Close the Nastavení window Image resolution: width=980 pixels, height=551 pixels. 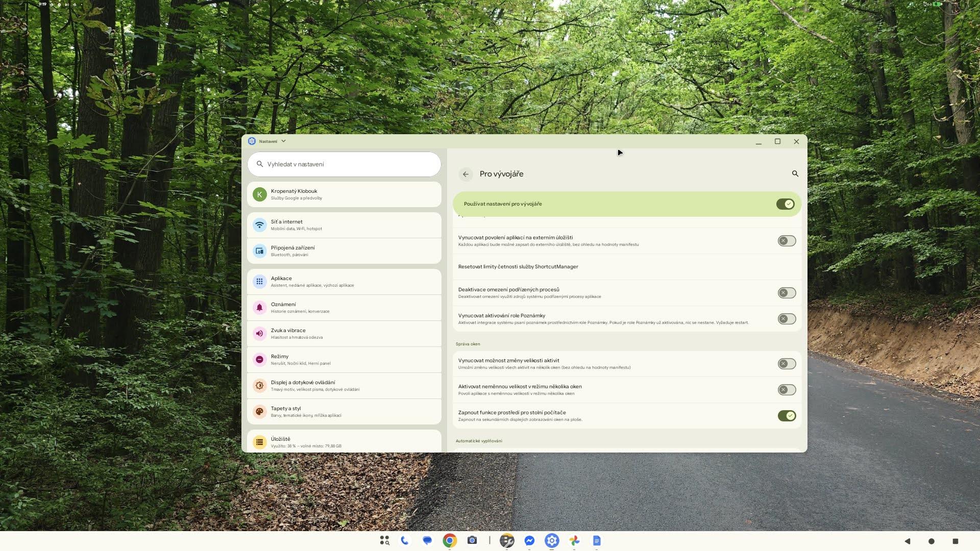796,141
